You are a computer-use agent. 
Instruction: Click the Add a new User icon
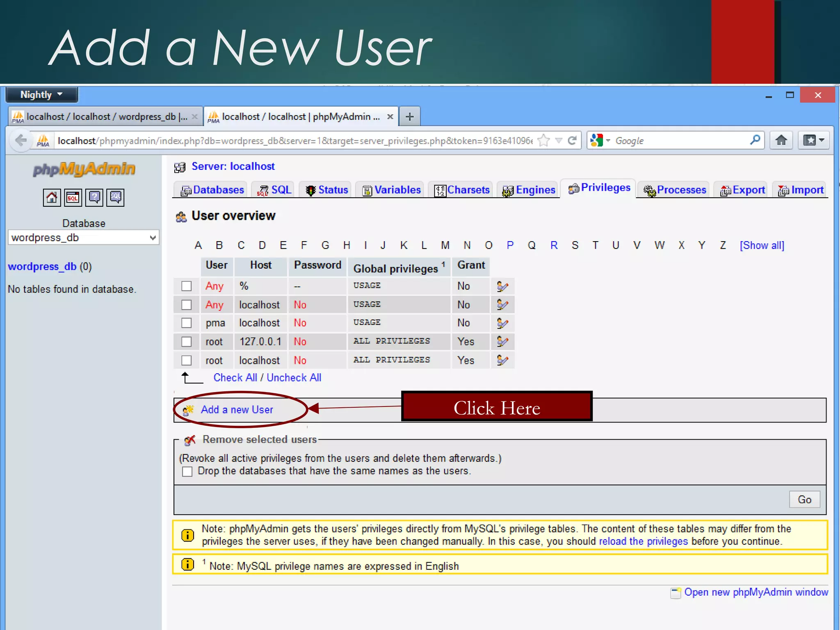pos(188,410)
